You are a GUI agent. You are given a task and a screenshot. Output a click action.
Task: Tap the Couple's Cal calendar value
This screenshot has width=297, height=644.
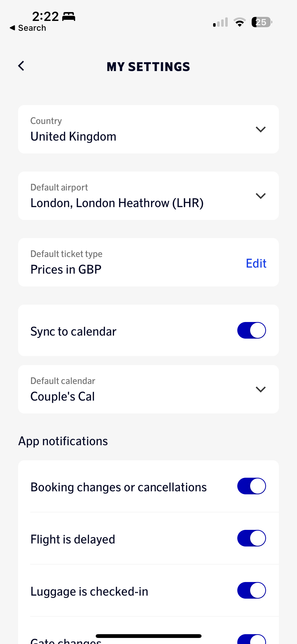(x=62, y=397)
